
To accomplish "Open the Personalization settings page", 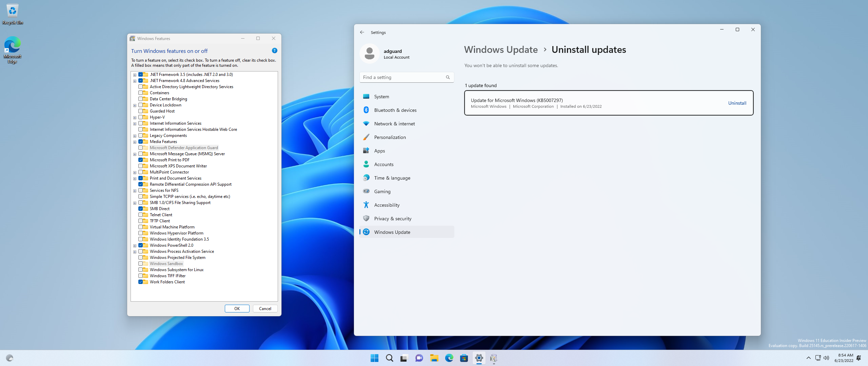I will [x=407, y=137].
